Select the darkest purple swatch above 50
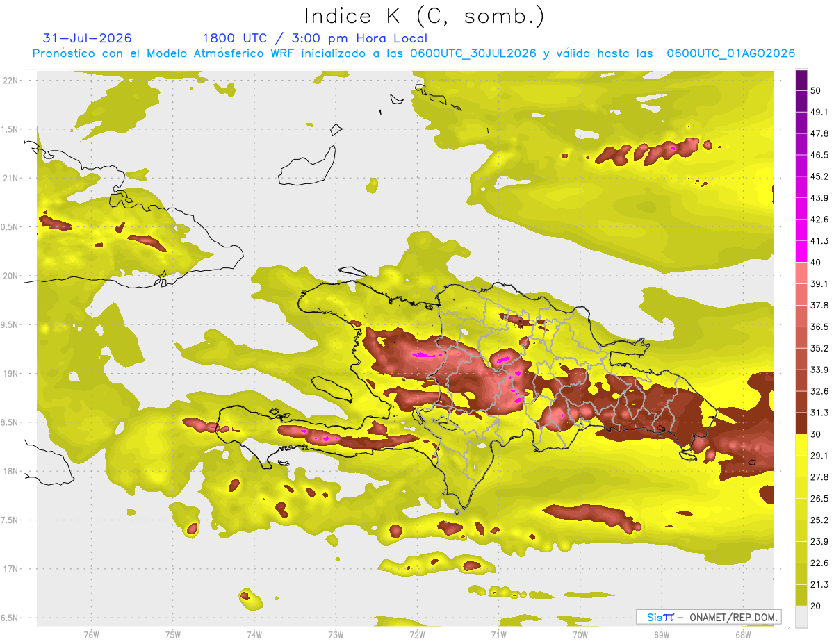The height and width of the screenshot is (644, 834). click(x=801, y=81)
